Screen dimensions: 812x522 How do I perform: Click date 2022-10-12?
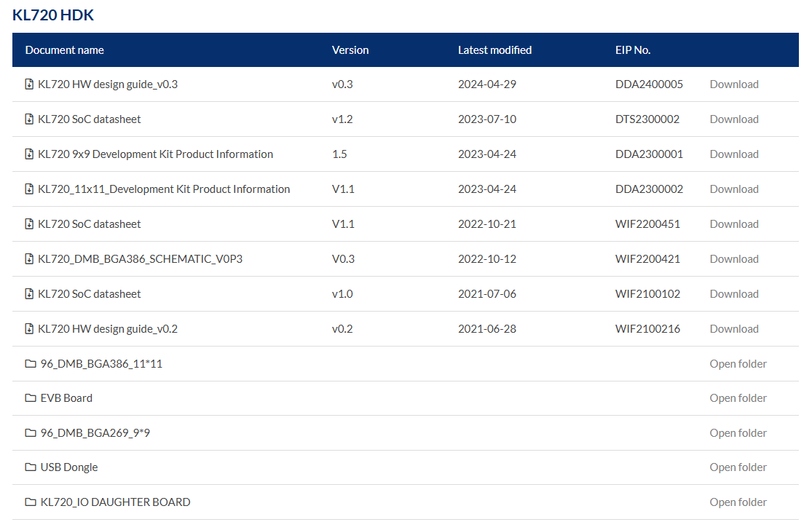(x=486, y=259)
